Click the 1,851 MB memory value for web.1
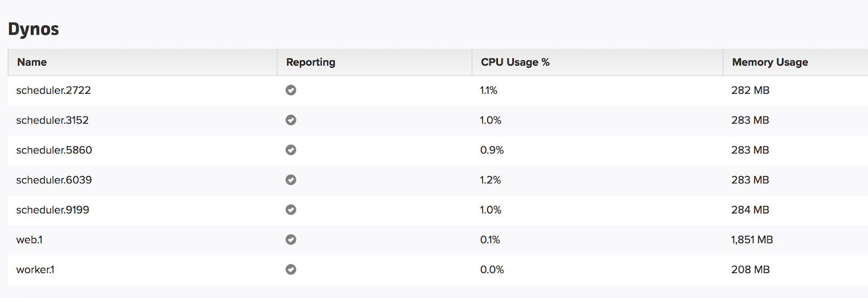The height and width of the screenshot is (298, 868). 752,239
